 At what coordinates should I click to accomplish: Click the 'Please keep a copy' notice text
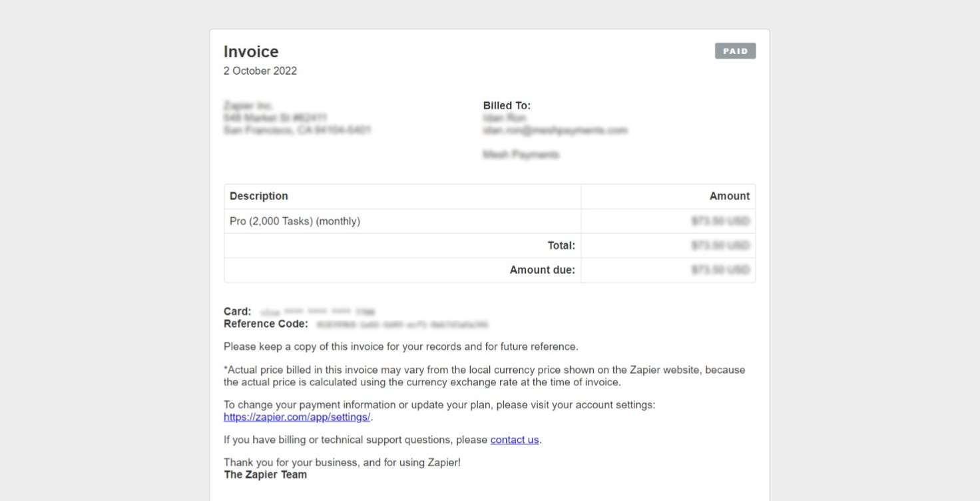click(x=401, y=346)
